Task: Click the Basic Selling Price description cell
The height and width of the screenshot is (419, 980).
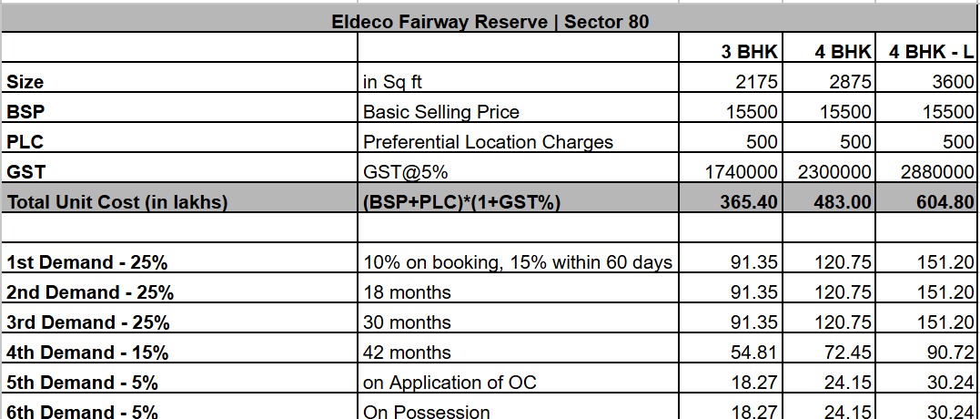Action: (441, 112)
